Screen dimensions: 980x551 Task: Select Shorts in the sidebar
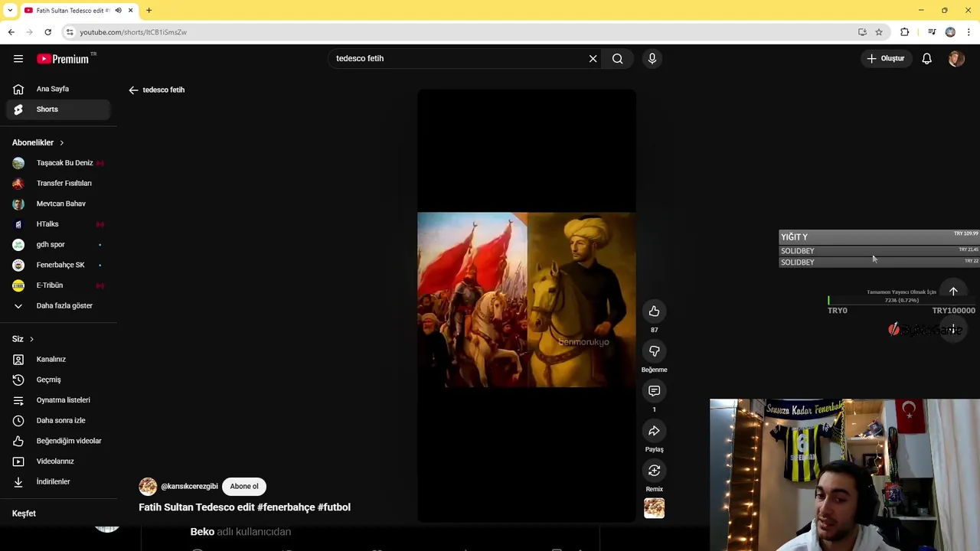(58, 109)
